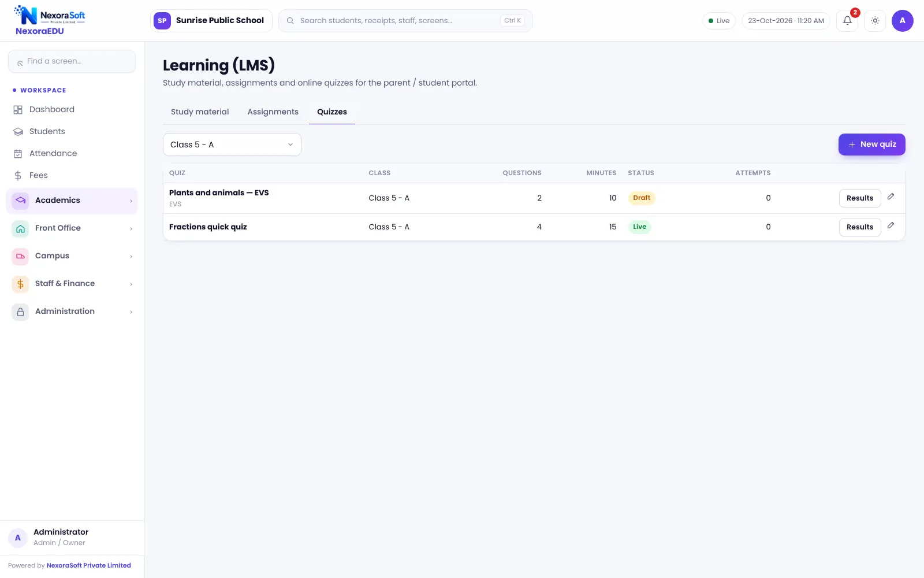Image resolution: width=924 pixels, height=578 pixels.
Task: Select the Quizzes tab
Action: click(332, 112)
